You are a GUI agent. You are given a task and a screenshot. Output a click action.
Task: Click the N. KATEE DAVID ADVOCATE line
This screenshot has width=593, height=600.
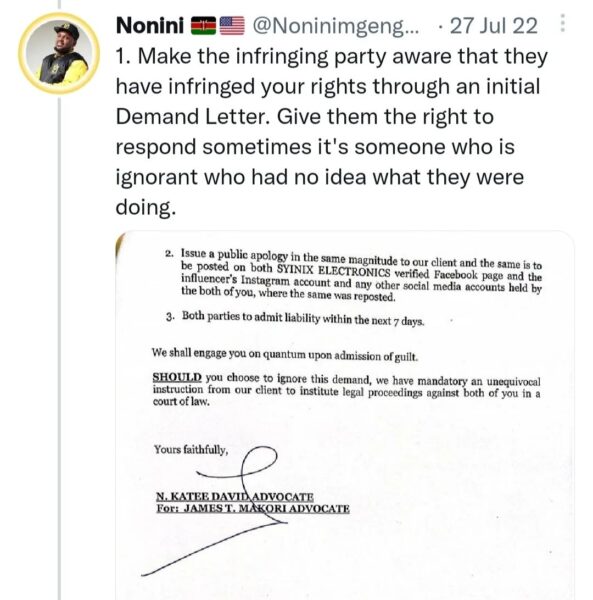[235, 497]
